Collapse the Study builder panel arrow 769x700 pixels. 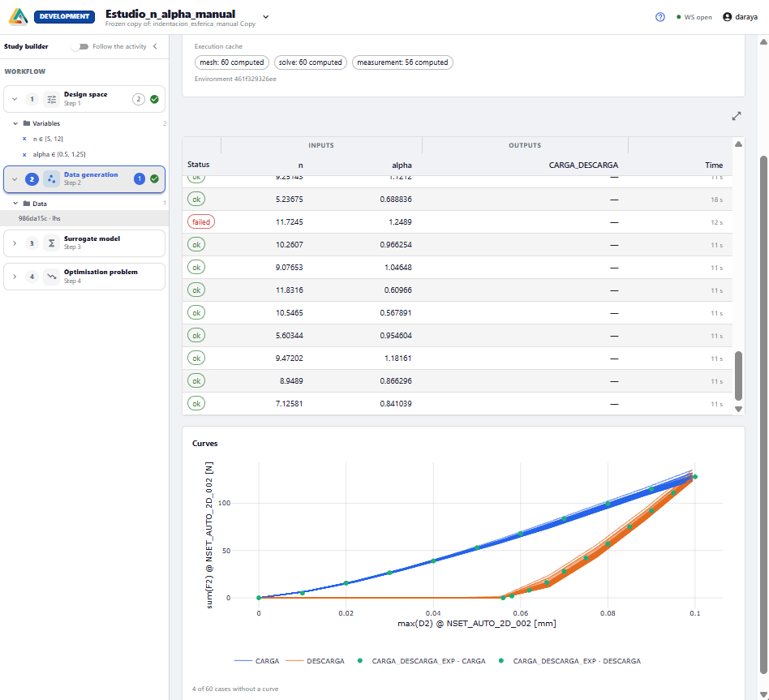pyautogui.click(x=155, y=46)
